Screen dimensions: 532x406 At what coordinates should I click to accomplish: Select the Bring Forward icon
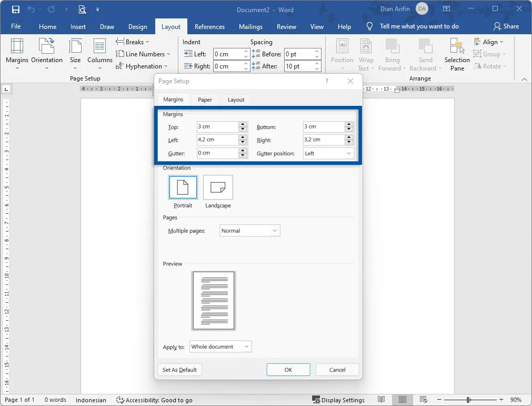[392, 53]
